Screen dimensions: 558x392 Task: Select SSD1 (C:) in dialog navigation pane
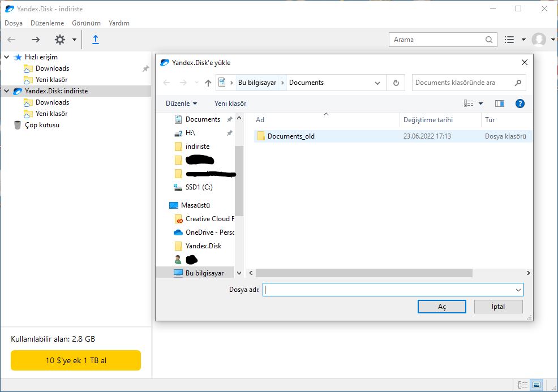pos(199,187)
